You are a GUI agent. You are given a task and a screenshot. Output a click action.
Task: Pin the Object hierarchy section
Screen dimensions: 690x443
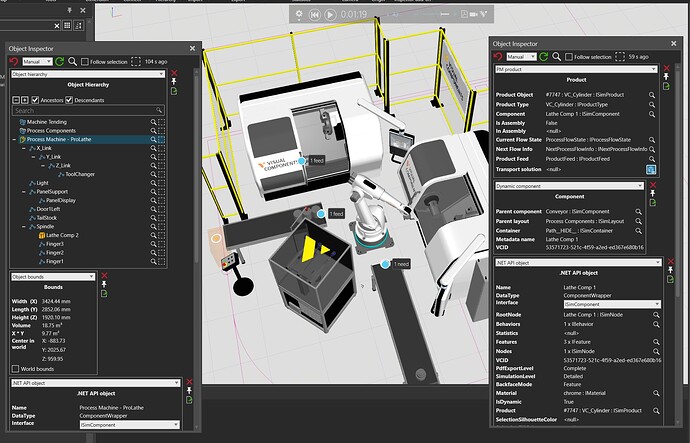click(174, 82)
